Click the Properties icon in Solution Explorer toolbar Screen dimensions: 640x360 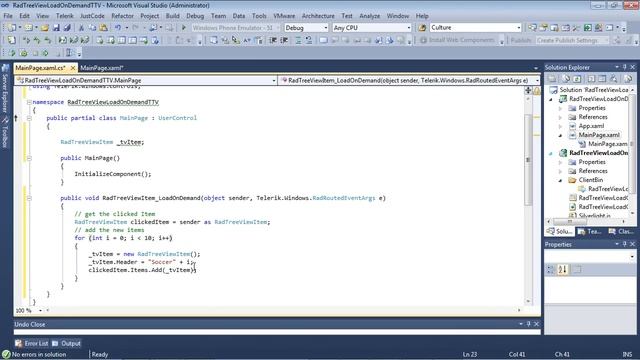(552, 79)
